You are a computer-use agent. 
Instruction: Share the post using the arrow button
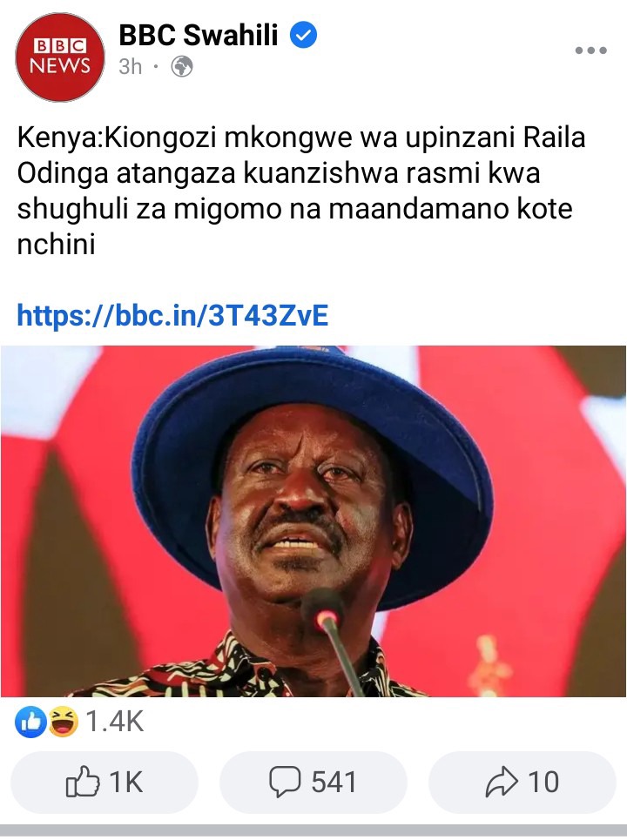[x=522, y=783]
